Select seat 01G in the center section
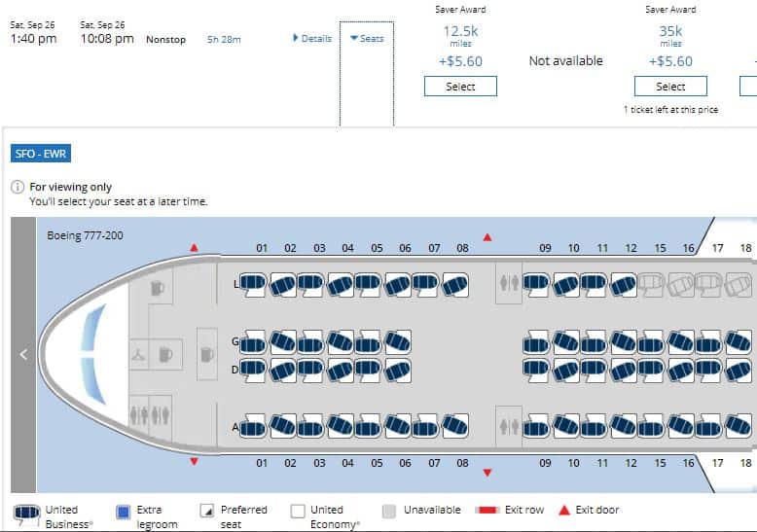The image size is (757, 532). (x=253, y=342)
